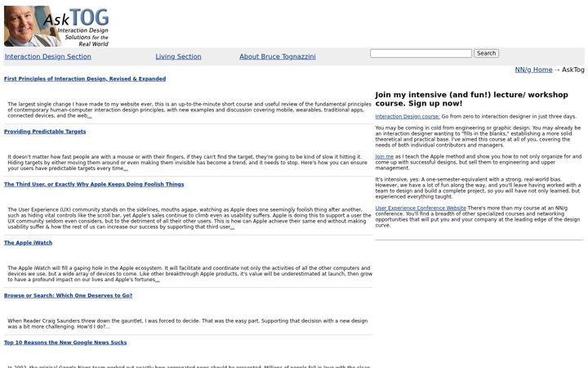Follow the Interaction Design course link
The width and height of the screenshot is (588, 368).
click(408, 116)
